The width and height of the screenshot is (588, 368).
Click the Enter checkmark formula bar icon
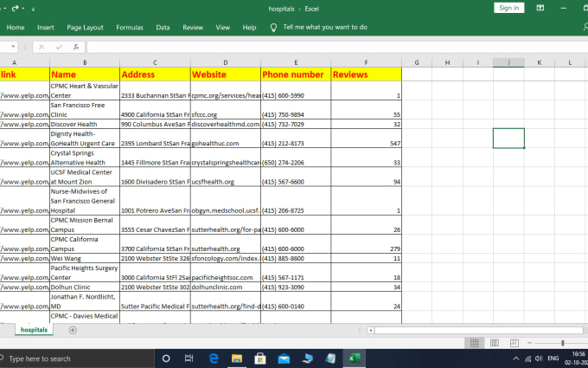pos(59,47)
